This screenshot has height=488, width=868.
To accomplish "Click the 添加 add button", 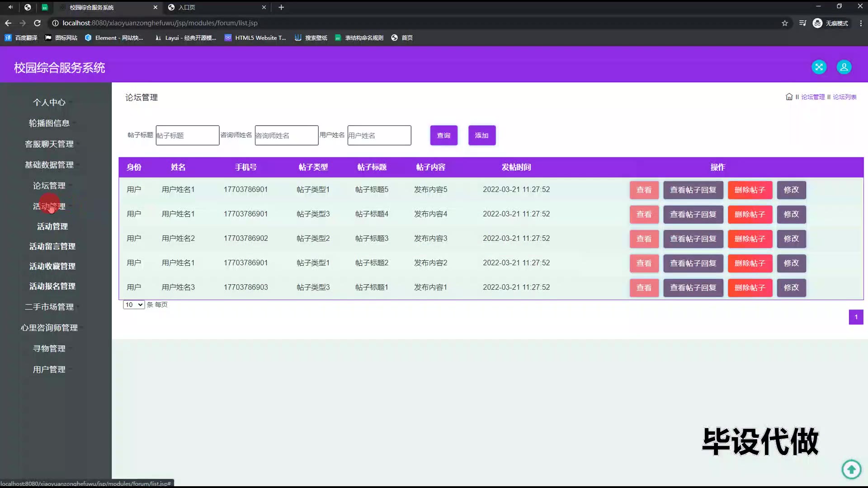I will (x=481, y=136).
